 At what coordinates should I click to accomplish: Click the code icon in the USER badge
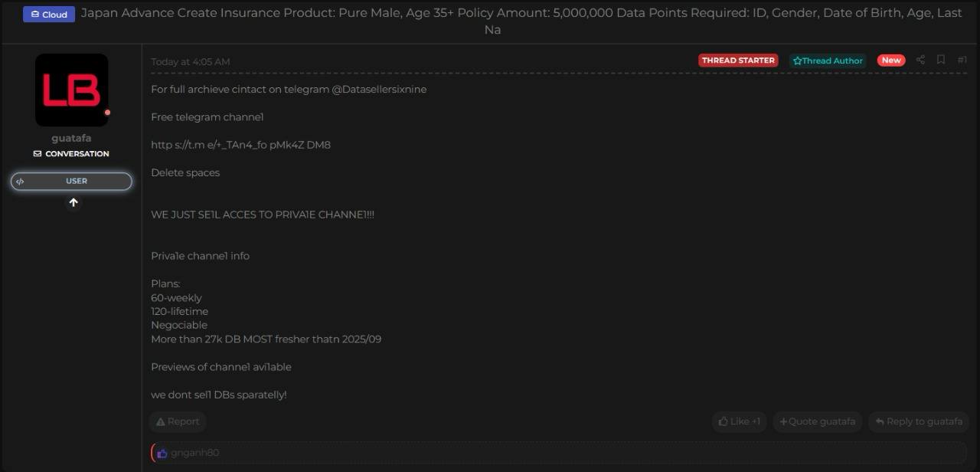point(20,182)
